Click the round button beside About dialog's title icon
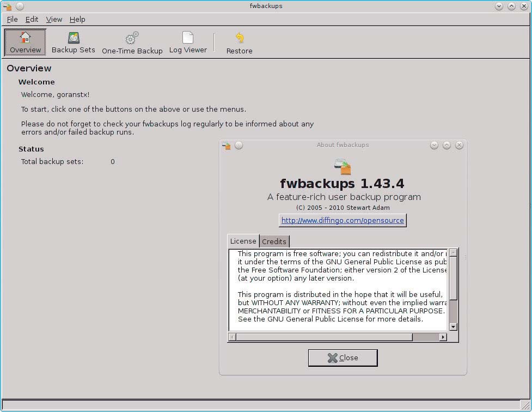 coord(239,146)
